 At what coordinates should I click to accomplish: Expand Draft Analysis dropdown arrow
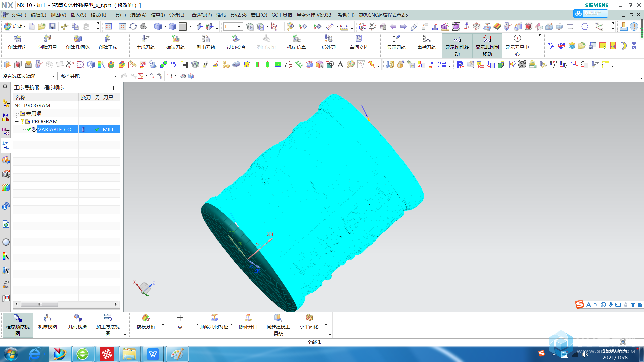click(x=163, y=325)
